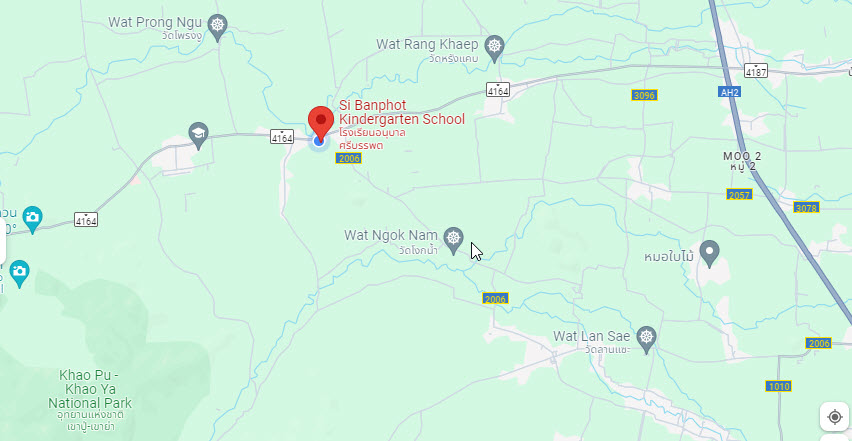Click the Wat Lan Sae temple marker

pos(646,339)
